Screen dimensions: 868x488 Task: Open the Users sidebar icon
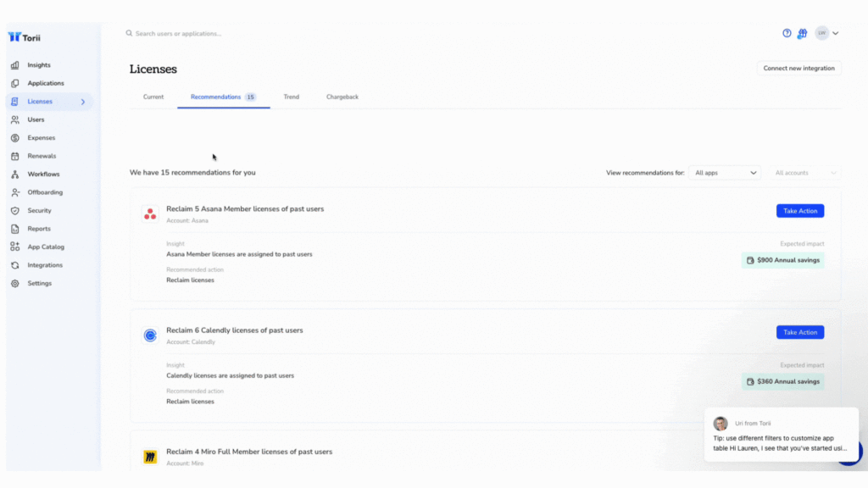tap(15, 120)
